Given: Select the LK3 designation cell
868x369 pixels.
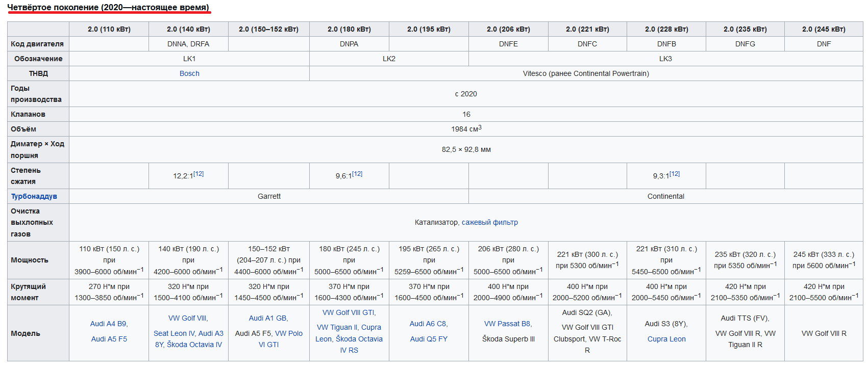Looking at the screenshot, I should (x=665, y=59).
